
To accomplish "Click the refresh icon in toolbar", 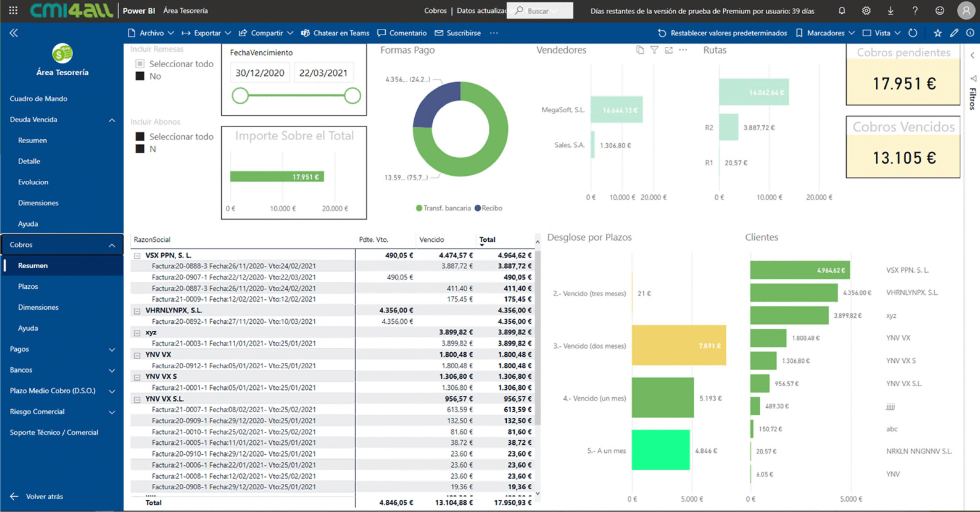I will point(913,33).
